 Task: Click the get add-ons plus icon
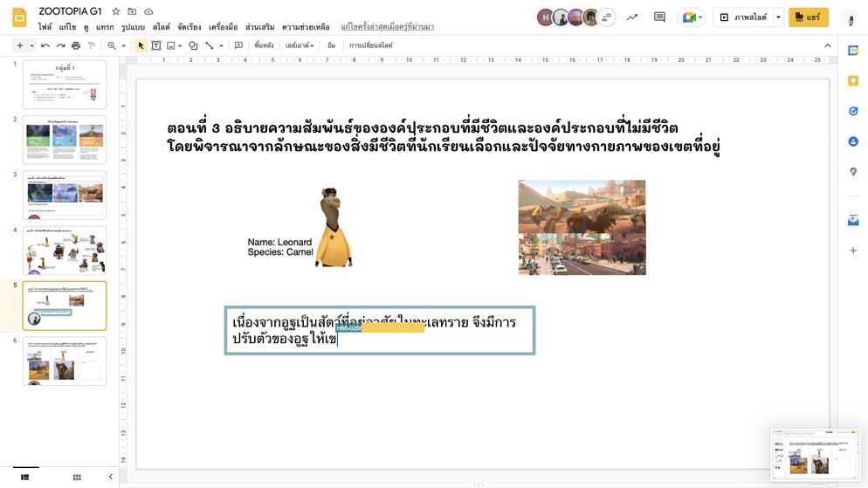[853, 251]
